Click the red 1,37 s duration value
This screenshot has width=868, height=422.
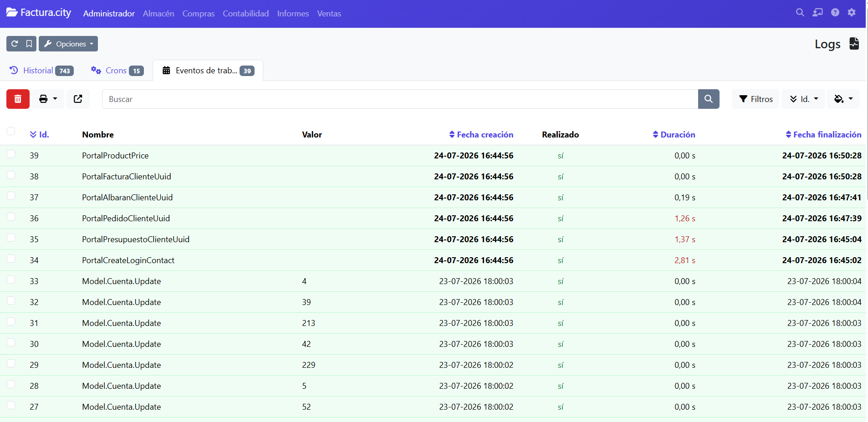(x=685, y=239)
